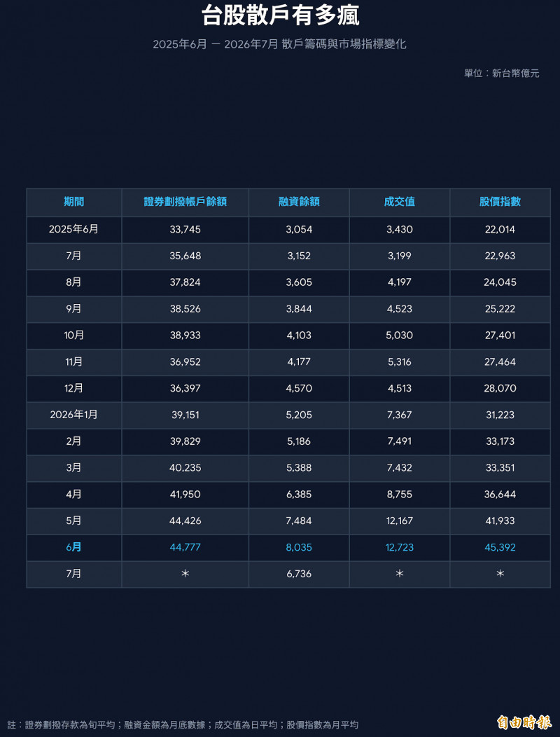Click the footnote text starting with 註
This screenshot has width=560, height=737.
click(183, 725)
